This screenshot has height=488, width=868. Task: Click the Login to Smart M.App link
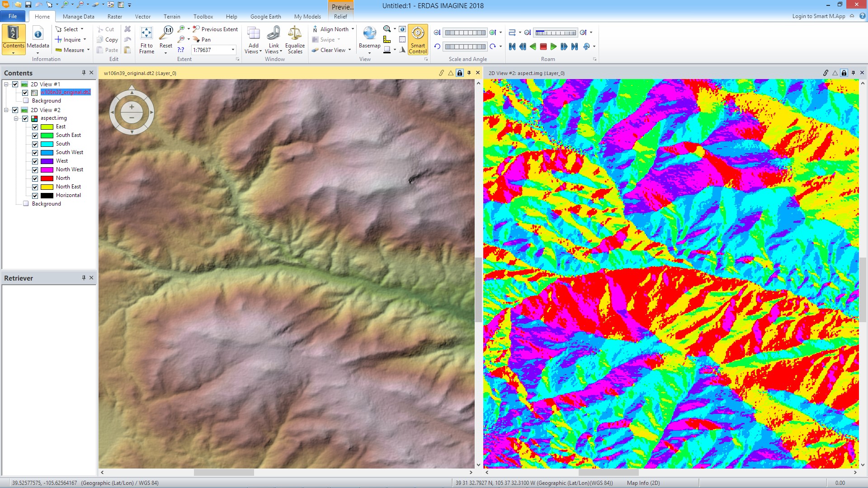[x=818, y=16]
